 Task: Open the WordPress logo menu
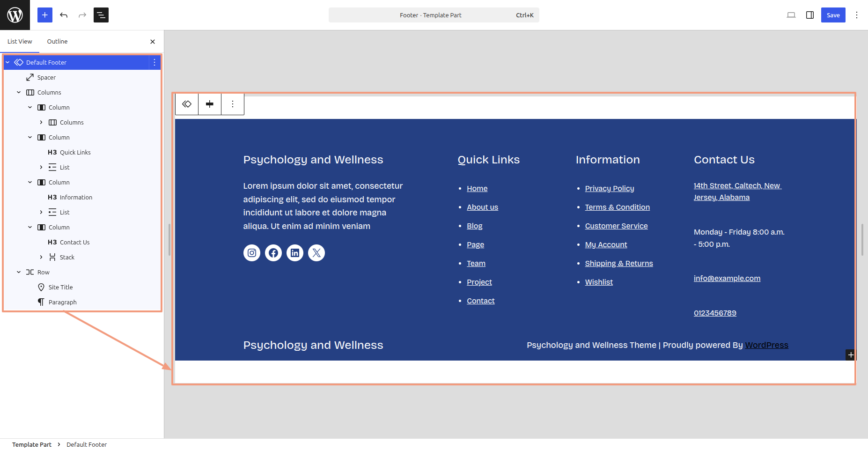(x=15, y=15)
